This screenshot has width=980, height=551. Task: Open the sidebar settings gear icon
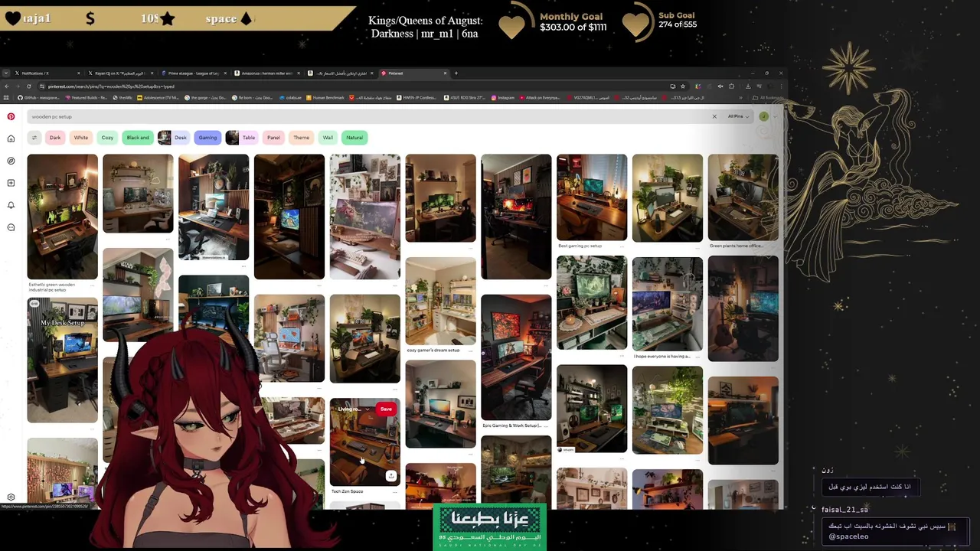11,497
